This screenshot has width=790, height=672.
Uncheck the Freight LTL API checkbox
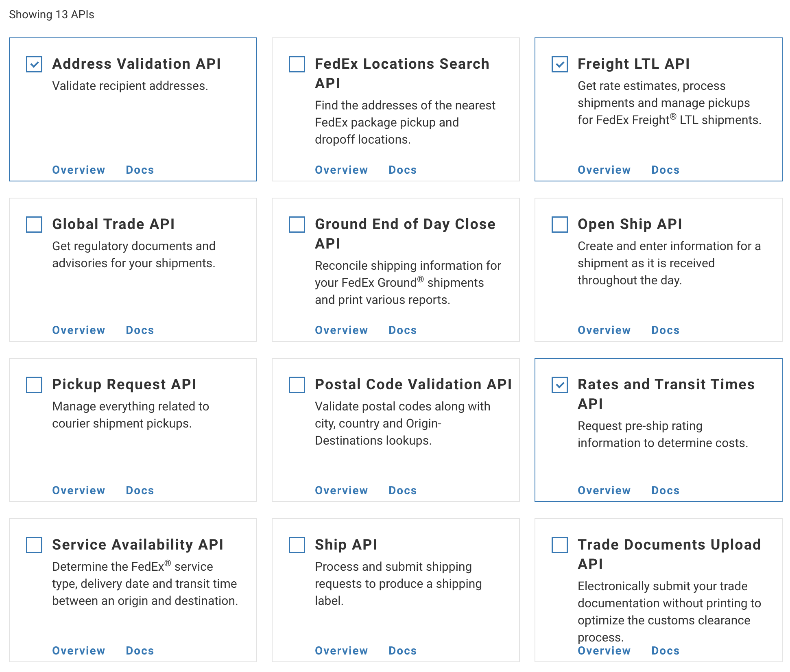coord(560,64)
